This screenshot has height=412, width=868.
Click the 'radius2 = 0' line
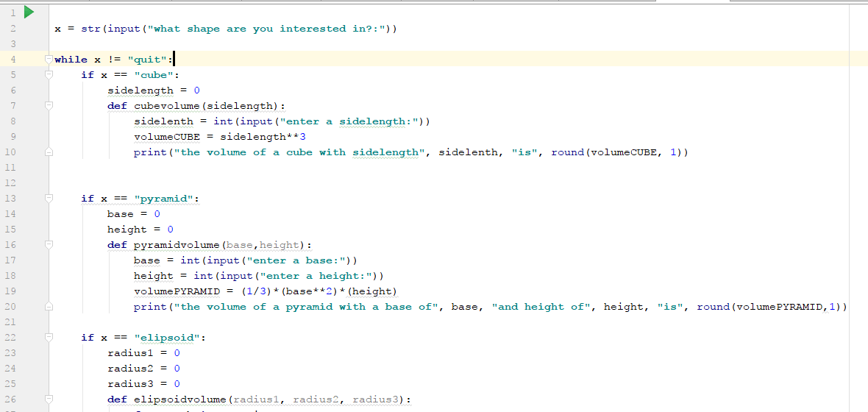144,369
